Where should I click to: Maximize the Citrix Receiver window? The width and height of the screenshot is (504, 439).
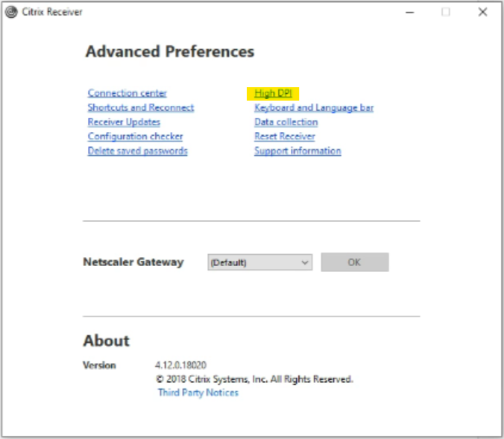click(x=446, y=12)
